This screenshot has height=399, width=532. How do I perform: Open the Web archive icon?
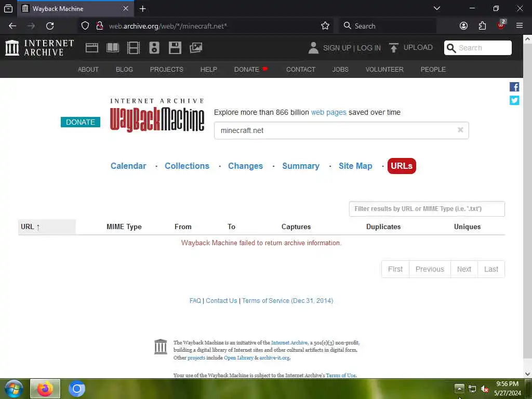(91, 48)
